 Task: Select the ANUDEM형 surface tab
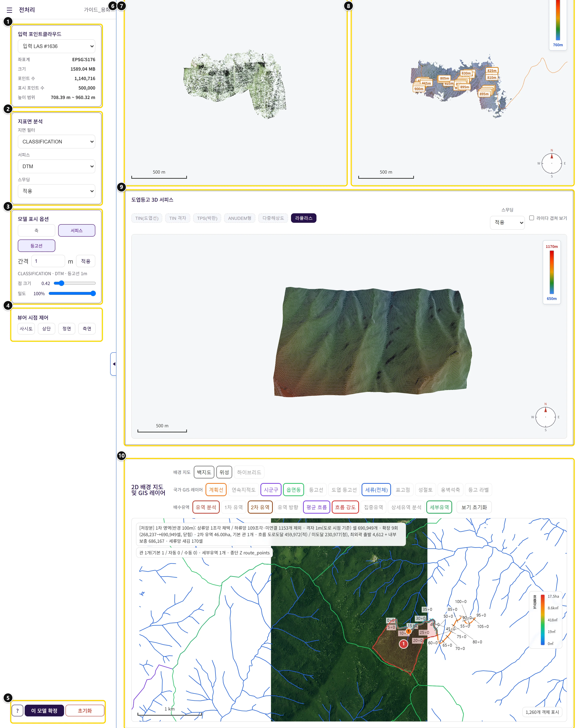(240, 218)
